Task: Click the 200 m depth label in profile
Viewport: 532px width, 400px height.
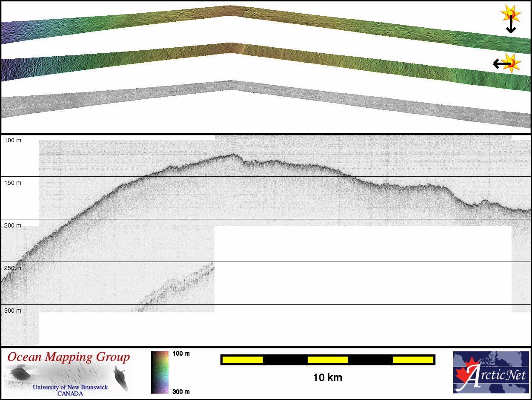Action: coord(13,225)
